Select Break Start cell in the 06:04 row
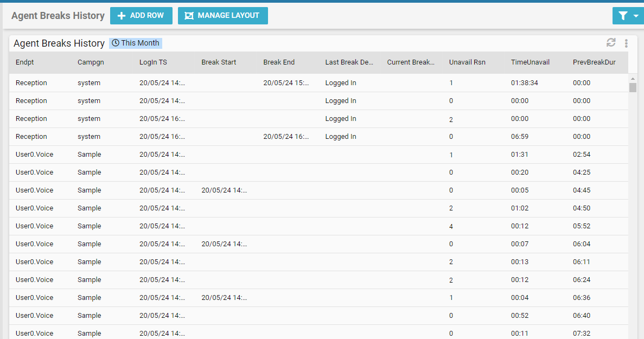644x339 pixels. click(x=224, y=244)
